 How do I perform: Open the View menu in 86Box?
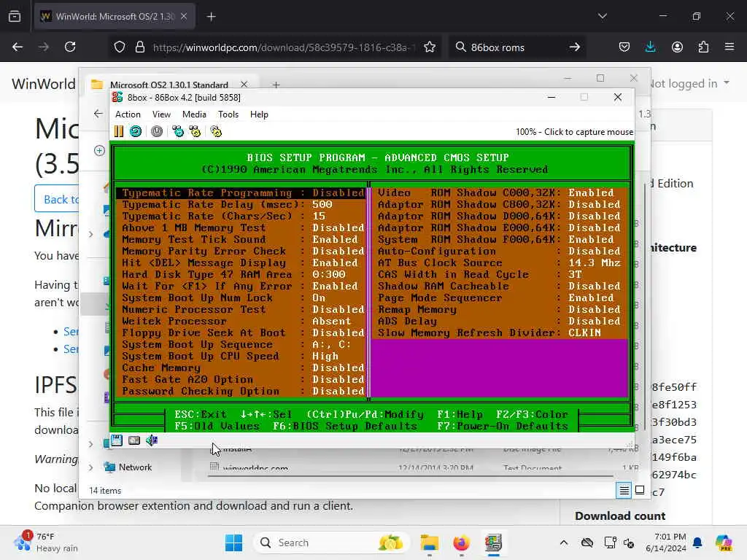161,114
